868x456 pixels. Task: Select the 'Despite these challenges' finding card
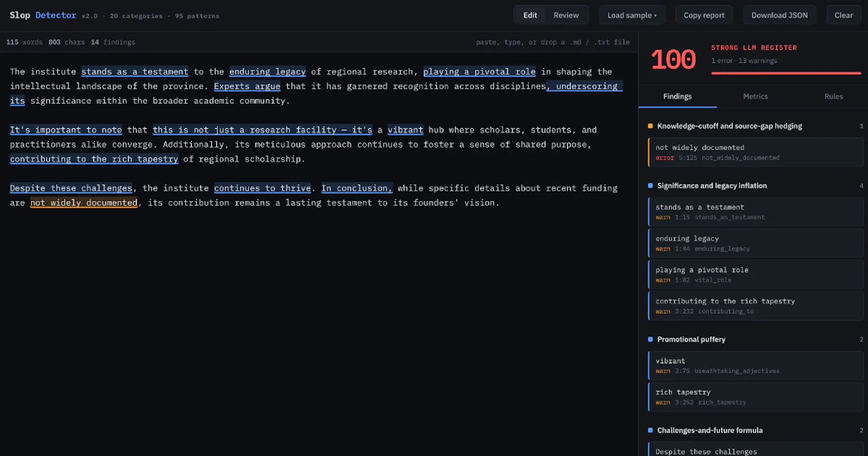pos(755,449)
